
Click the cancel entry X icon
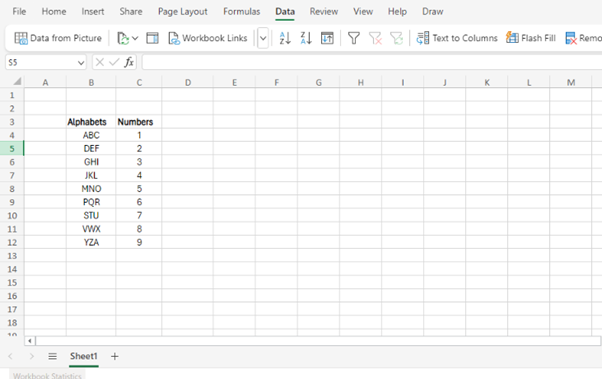pos(99,62)
